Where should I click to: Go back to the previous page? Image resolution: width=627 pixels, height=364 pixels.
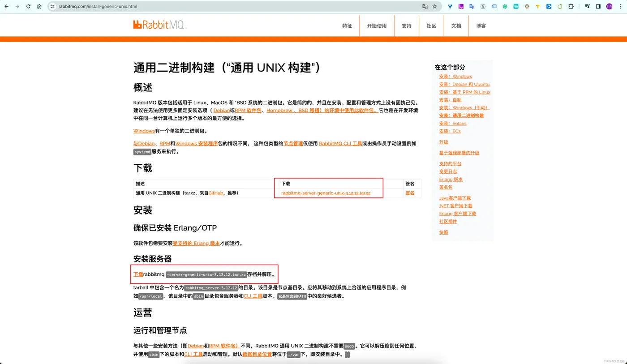[6, 6]
